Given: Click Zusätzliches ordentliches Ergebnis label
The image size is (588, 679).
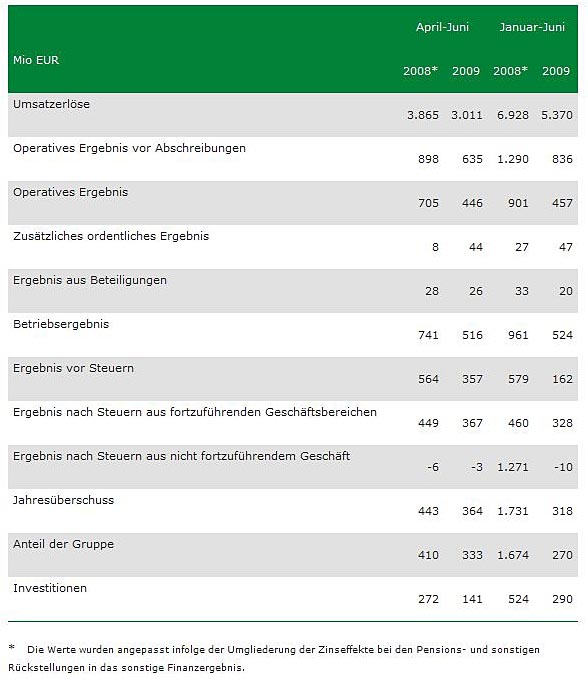Looking at the screenshot, I should point(111,236).
